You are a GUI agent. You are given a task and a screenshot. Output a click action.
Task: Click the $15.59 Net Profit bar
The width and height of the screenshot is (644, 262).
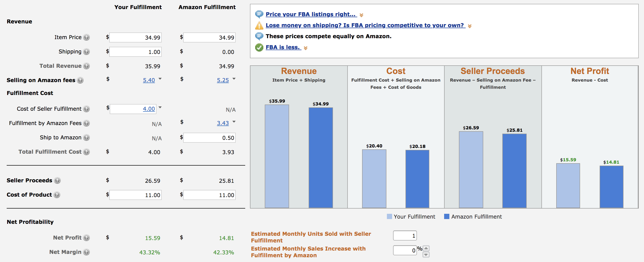(568, 186)
